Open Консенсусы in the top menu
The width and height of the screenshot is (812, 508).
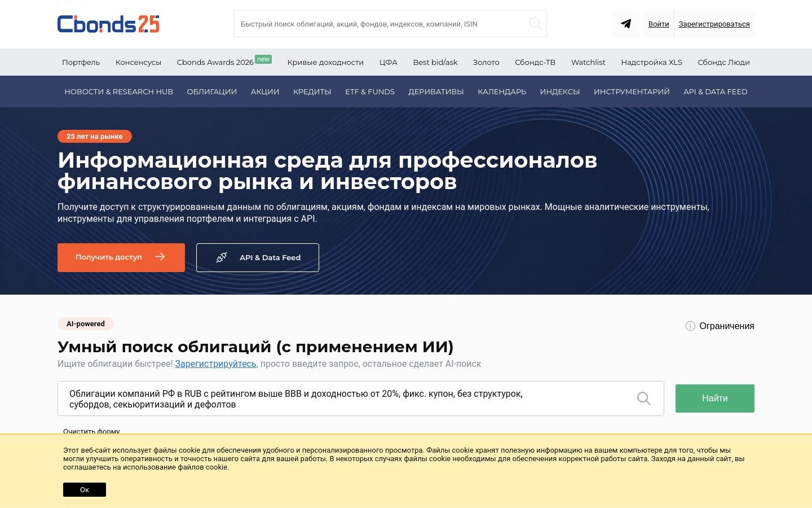click(138, 62)
